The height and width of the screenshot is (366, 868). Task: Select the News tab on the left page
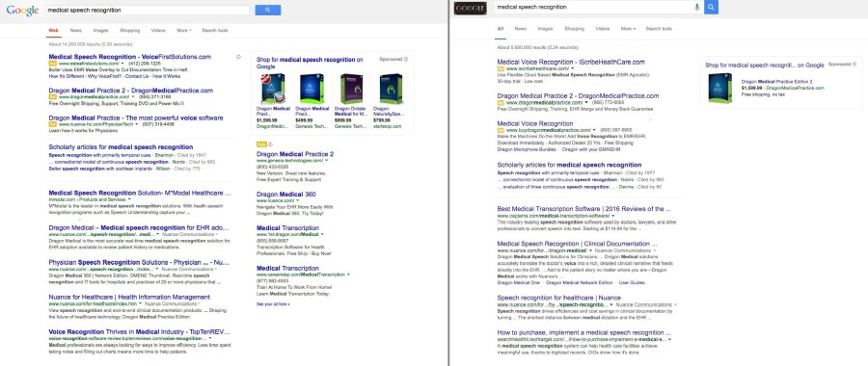click(x=76, y=31)
